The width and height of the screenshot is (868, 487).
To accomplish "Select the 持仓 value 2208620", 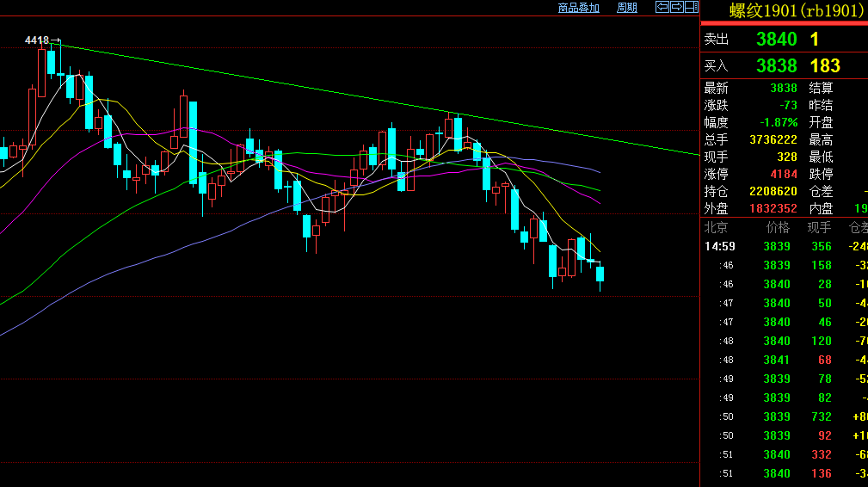I will pyautogui.click(x=773, y=192).
